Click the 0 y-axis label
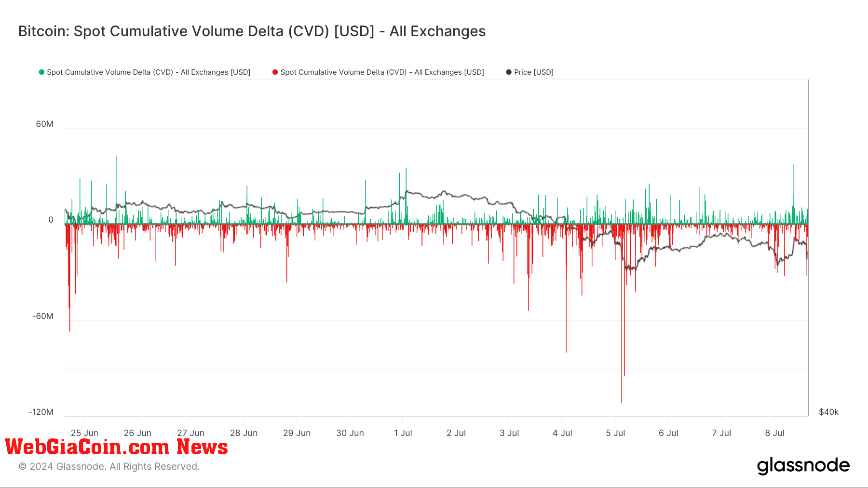This screenshot has width=868, height=488. [51, 220]
